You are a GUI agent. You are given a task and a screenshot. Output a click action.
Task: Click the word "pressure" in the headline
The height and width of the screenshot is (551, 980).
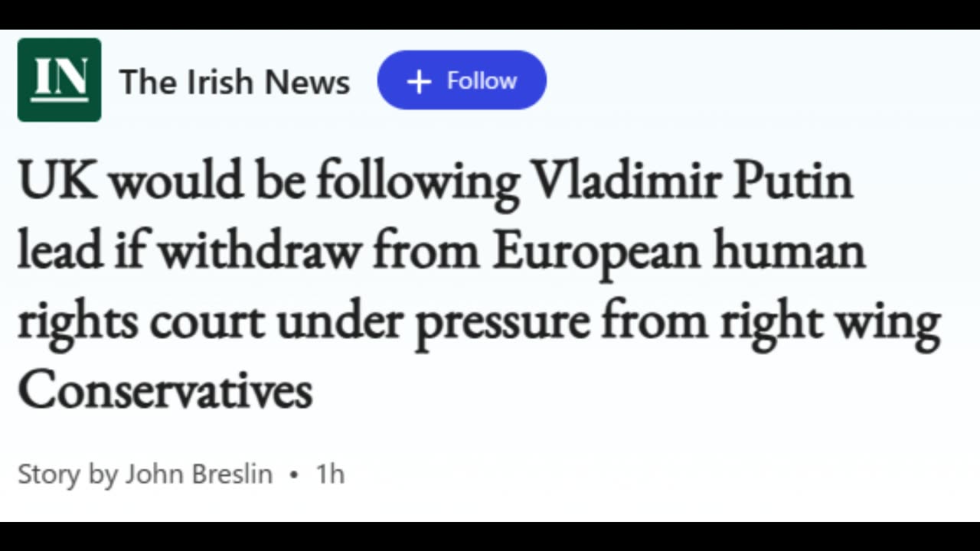tap(501, 321)
